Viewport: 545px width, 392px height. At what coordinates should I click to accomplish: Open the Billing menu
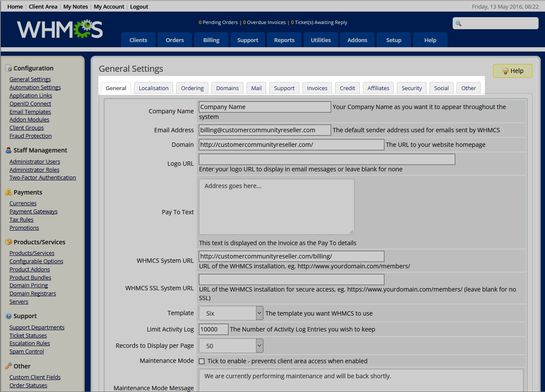tap(211, 40)
